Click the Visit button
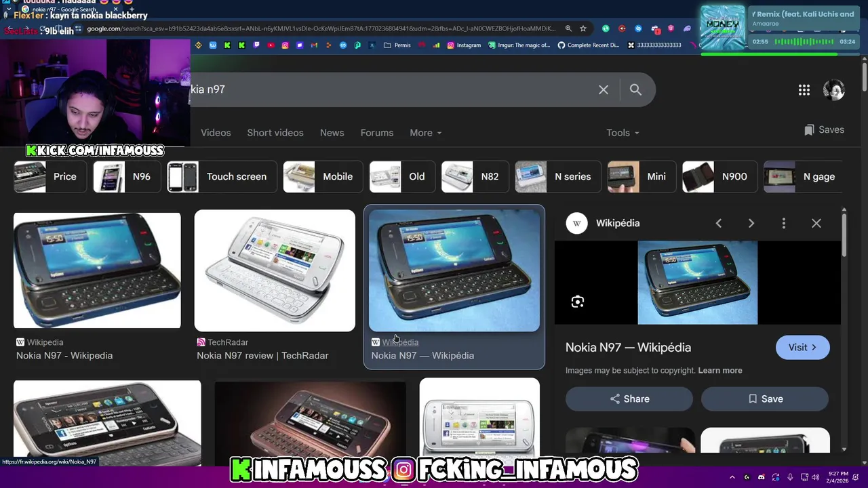Image resolution: width=868 pixels, height=488 pixels. [x=803, y=348]
